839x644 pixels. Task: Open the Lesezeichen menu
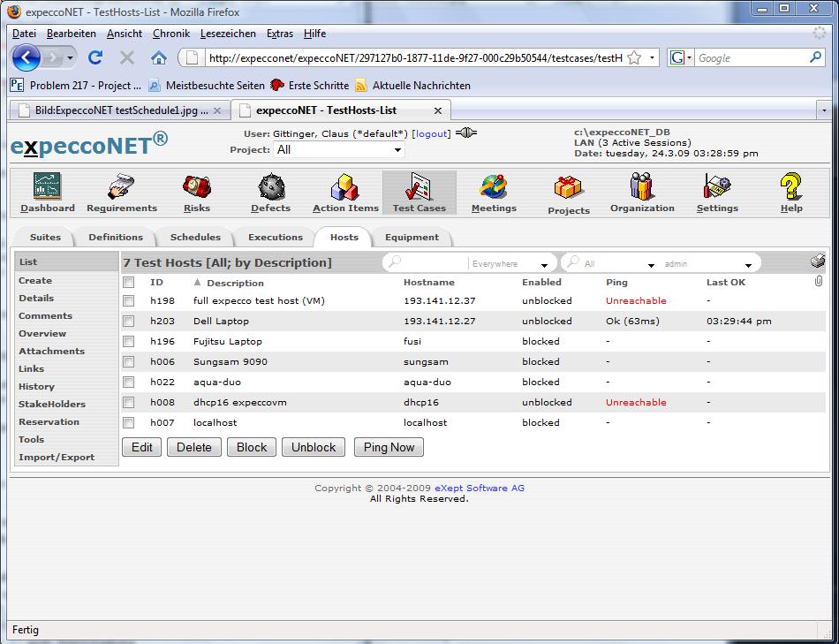(228, 34)
